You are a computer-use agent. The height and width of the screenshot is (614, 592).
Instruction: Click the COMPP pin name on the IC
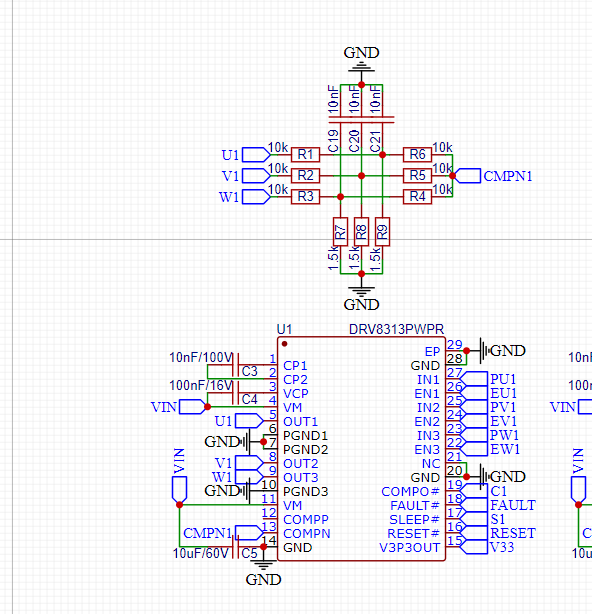[306, 519]
